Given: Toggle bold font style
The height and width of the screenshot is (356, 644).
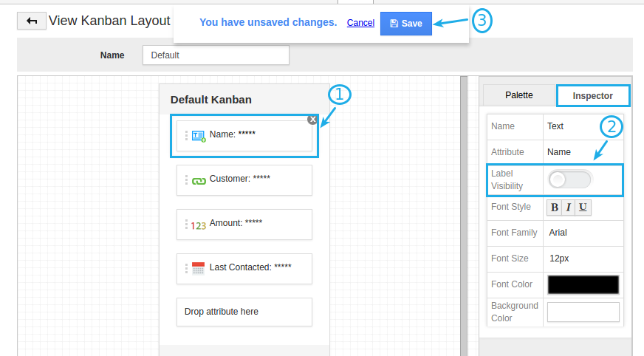Looking at the screenshot, I should (x=554, y=208).
